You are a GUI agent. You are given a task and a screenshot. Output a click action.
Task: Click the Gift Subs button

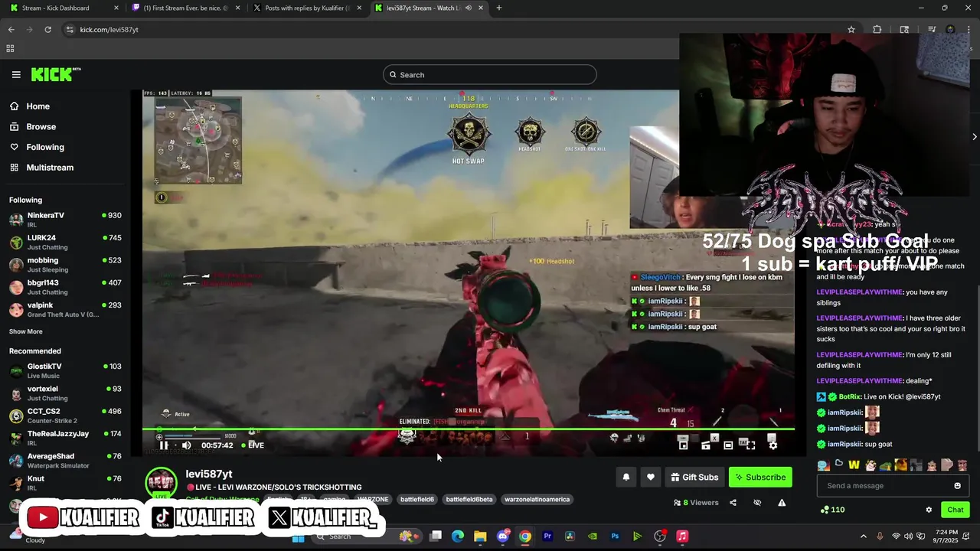click(x=694, y=477)
